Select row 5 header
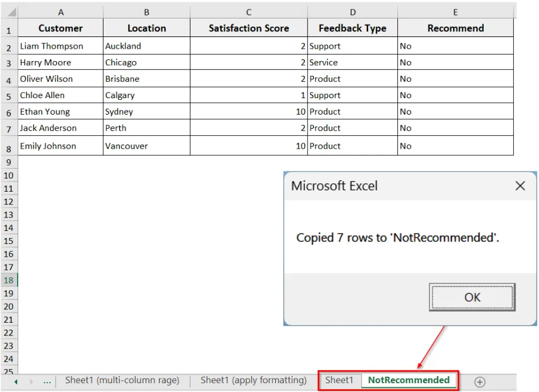Viewport: 539px width, 392px height. click(x=9, y=96)
